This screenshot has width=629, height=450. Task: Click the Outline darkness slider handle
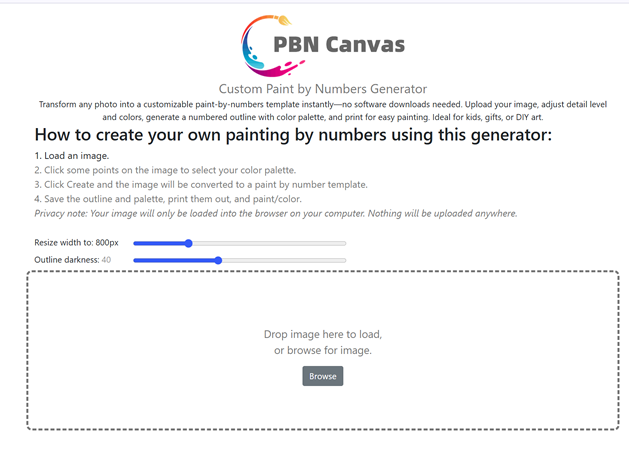tap(218, 260)
